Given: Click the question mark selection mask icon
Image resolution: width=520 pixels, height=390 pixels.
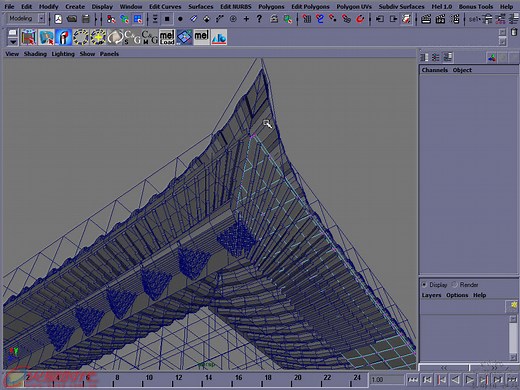Looking at the screenshot, I should coord(259,19).
